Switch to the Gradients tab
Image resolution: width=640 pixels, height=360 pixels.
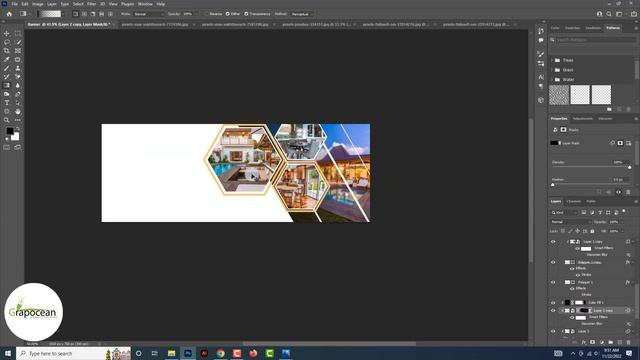[x=593, y=28]
